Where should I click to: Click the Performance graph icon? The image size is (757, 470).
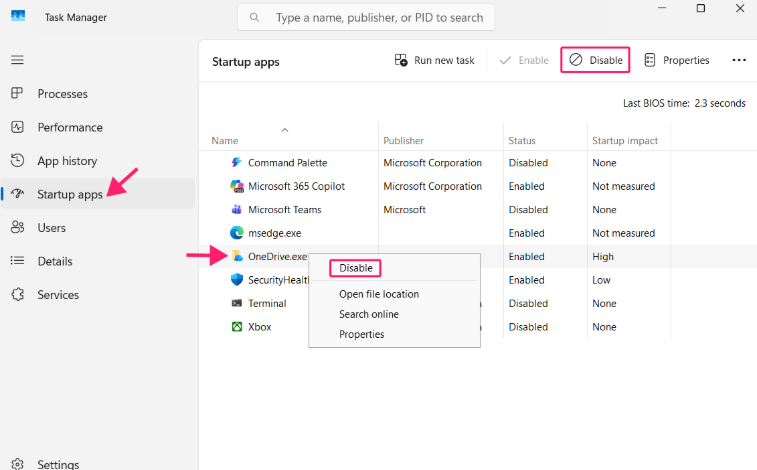pyautogui.click(x=17, y=127)
